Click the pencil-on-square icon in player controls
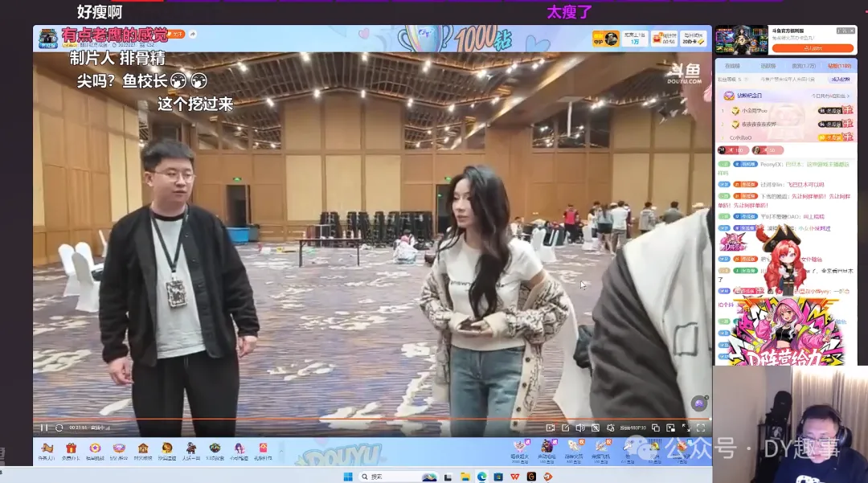868x483 pixels. [x=565, y=428]
